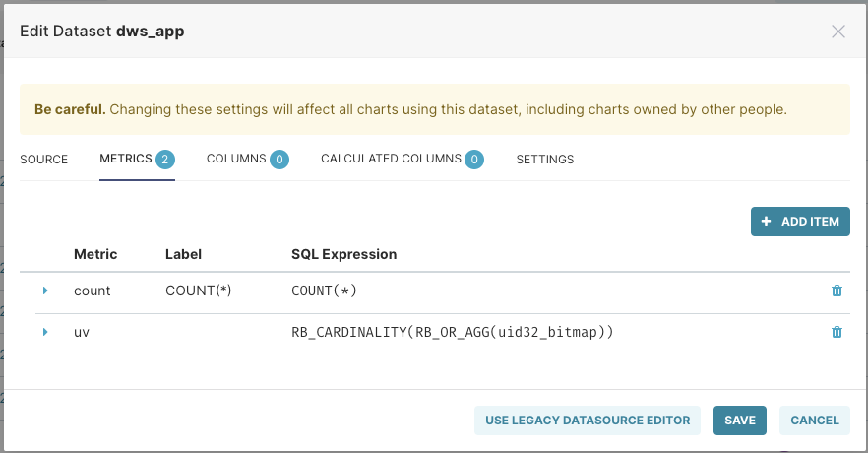Cancel editing the dataset
This screenshot has width=868, height=453.
coord(814,421)
